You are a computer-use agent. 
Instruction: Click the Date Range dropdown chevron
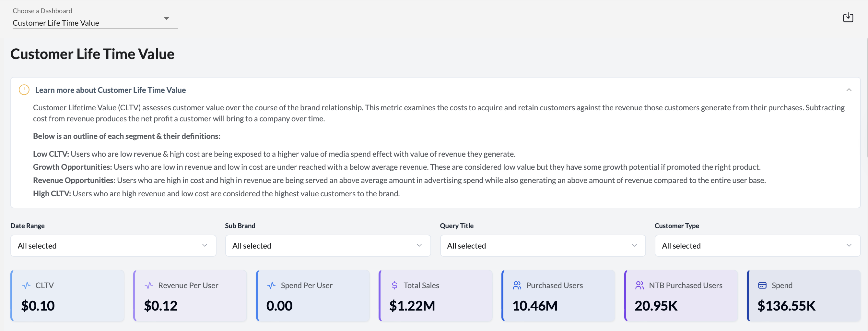tap(205, 245)
